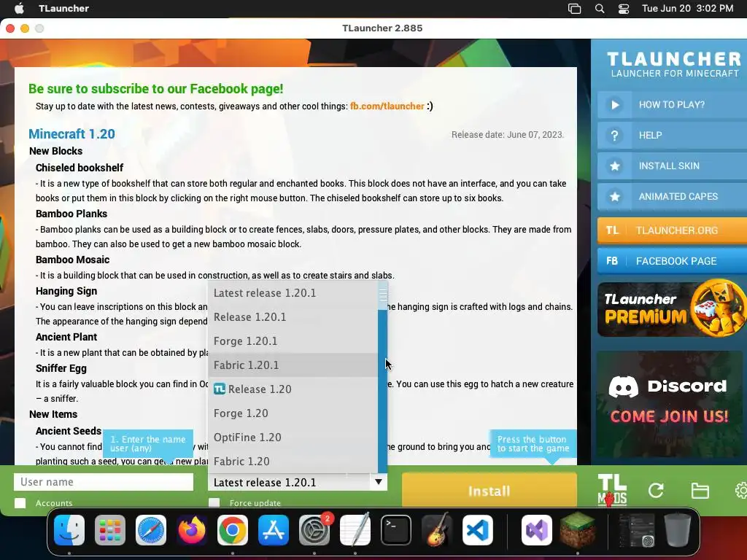Choose Forge 1.20 version
Viewport: 747px width, 560px height.
click(x=293, y=413)
